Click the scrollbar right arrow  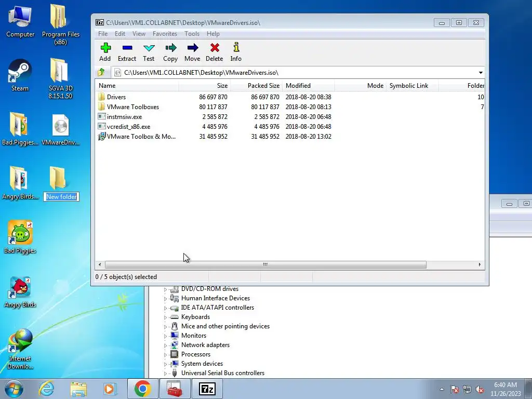[480, 264]
